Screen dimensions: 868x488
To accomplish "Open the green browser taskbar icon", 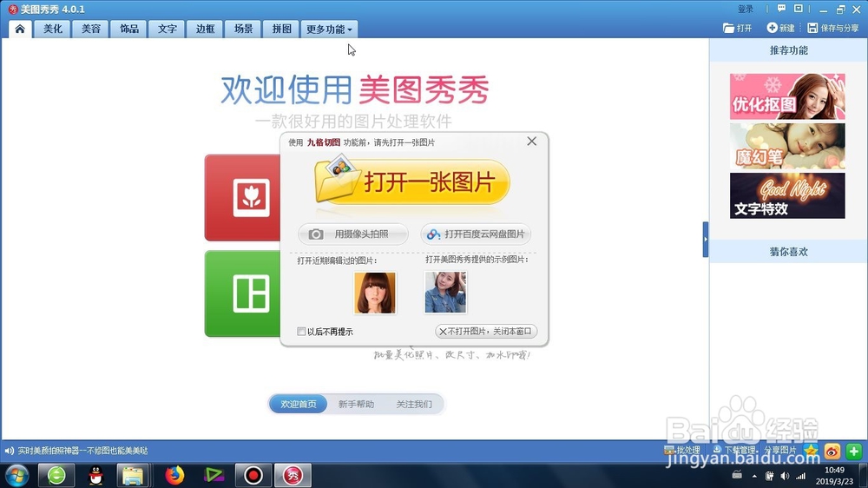I will tap(56, 475).
